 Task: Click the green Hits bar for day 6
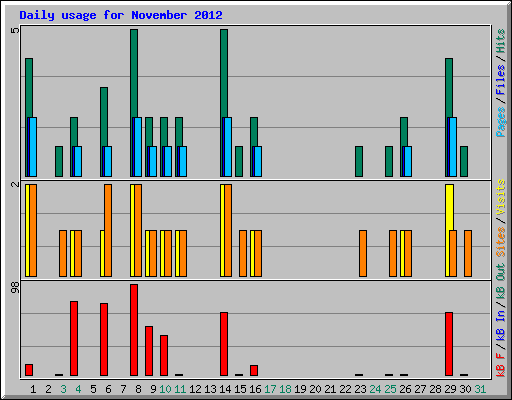(x=104, y=117)
